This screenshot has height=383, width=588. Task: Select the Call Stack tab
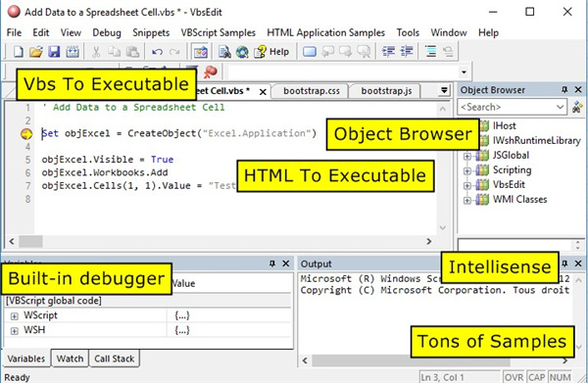pos(114,359)
